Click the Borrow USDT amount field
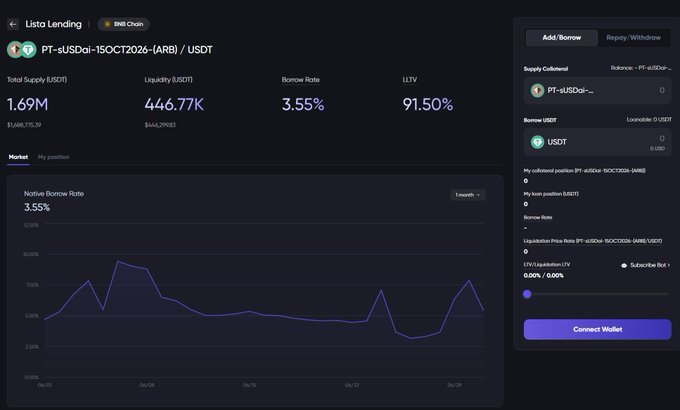 click(597, 142)
